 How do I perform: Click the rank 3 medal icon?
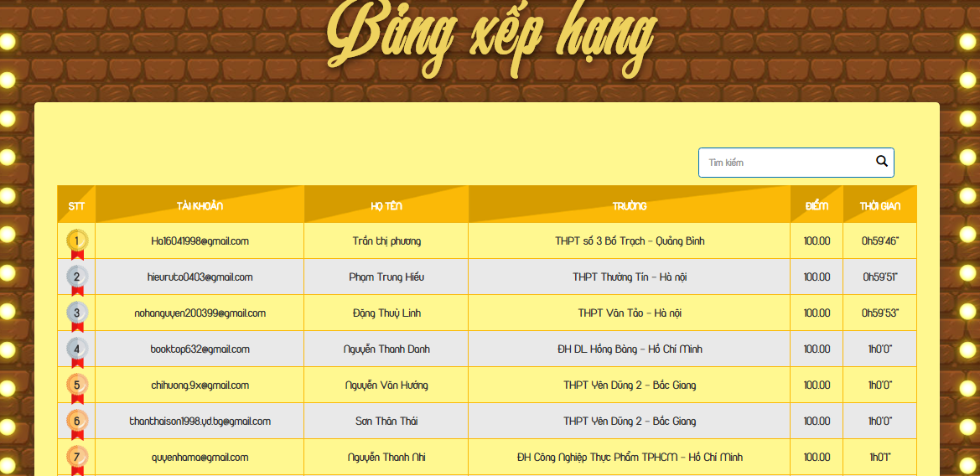(x=77, y=318)
